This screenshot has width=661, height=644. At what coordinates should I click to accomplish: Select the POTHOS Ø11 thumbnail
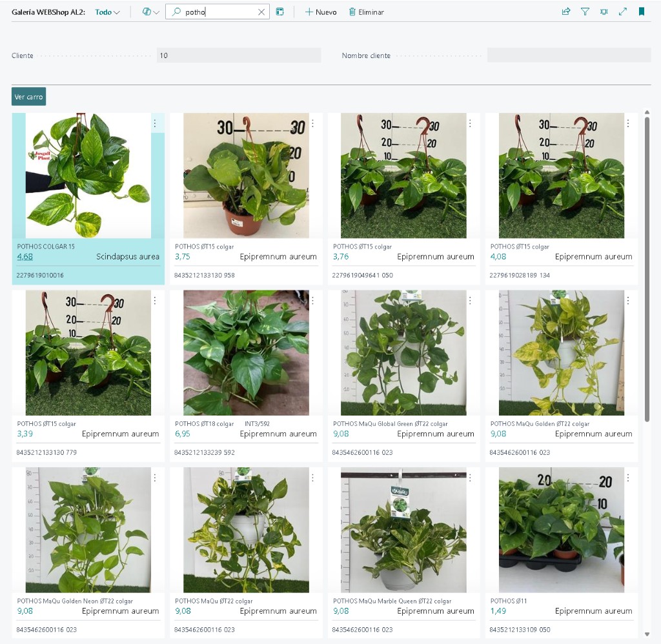point(562,530)
